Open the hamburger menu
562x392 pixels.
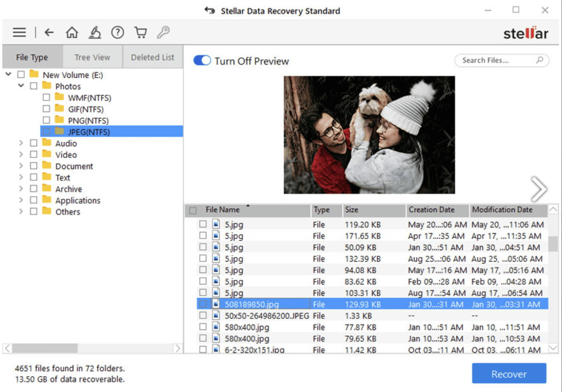pyautogui.click(x=19, y=32)
